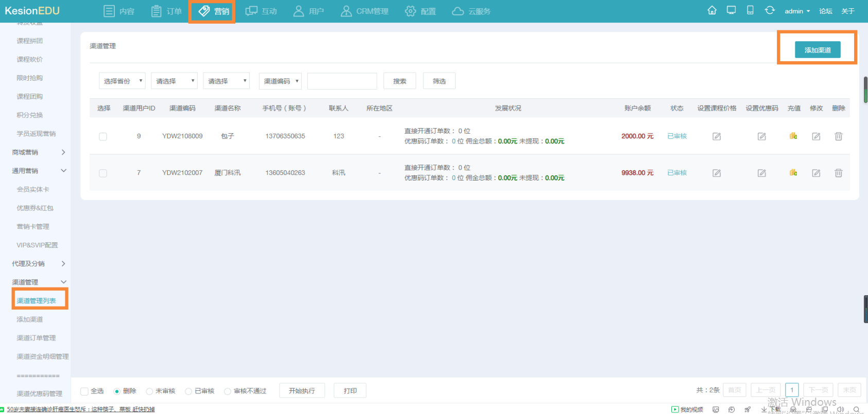The height and width of the screenshot is (414, 868).
Task: Open 渠道订单管理 in the sidebar
Action: 36,338
